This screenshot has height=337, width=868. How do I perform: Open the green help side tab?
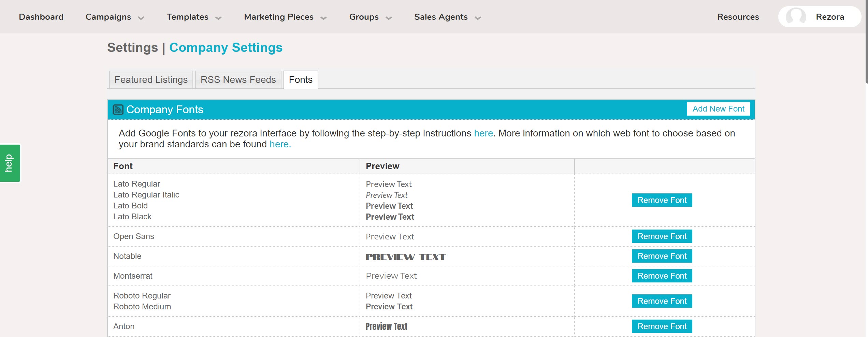pos(10,163)
